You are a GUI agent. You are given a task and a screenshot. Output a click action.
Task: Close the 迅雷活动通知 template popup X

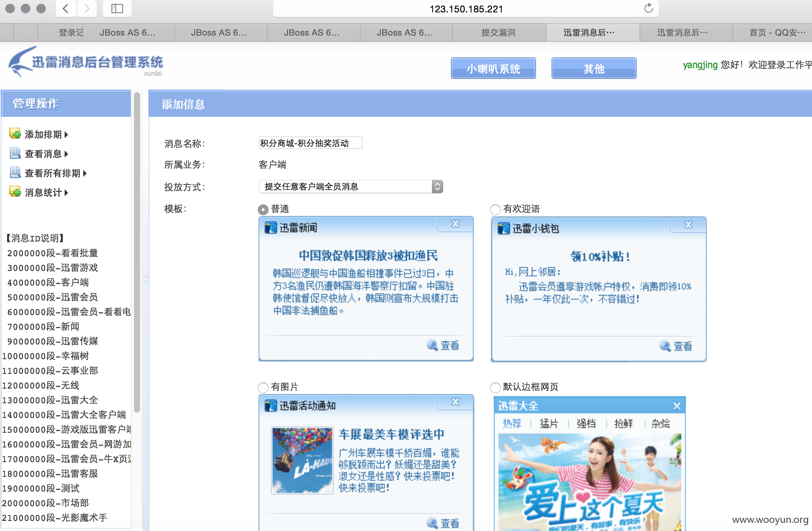pos(455,402)
